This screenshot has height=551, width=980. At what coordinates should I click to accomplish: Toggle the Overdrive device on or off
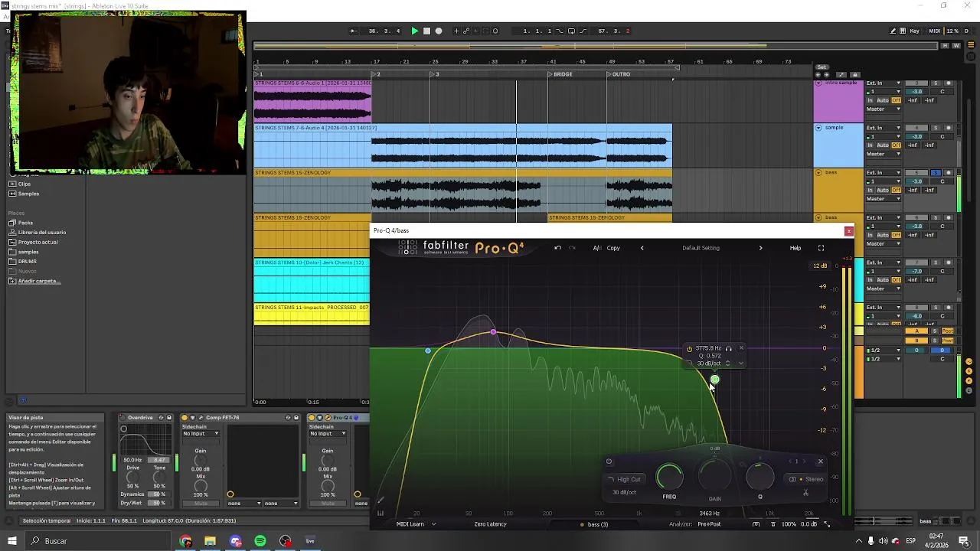point(123,418)
